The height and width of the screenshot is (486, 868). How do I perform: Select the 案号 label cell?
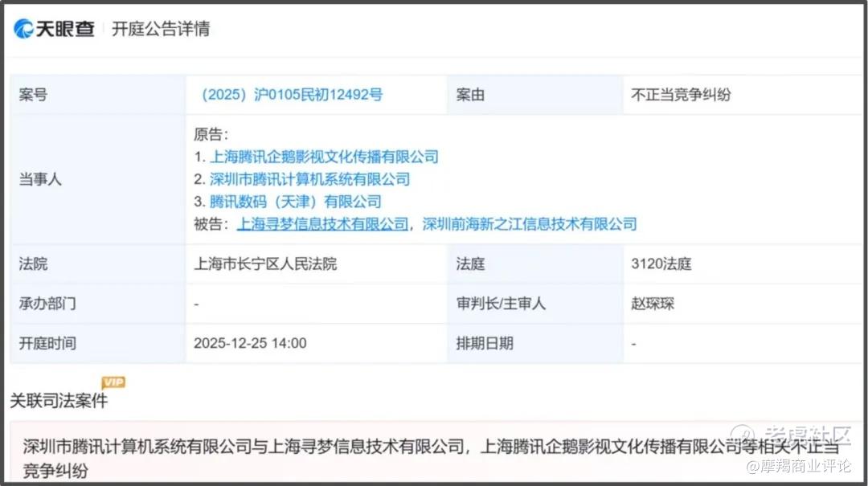(97, 95)
